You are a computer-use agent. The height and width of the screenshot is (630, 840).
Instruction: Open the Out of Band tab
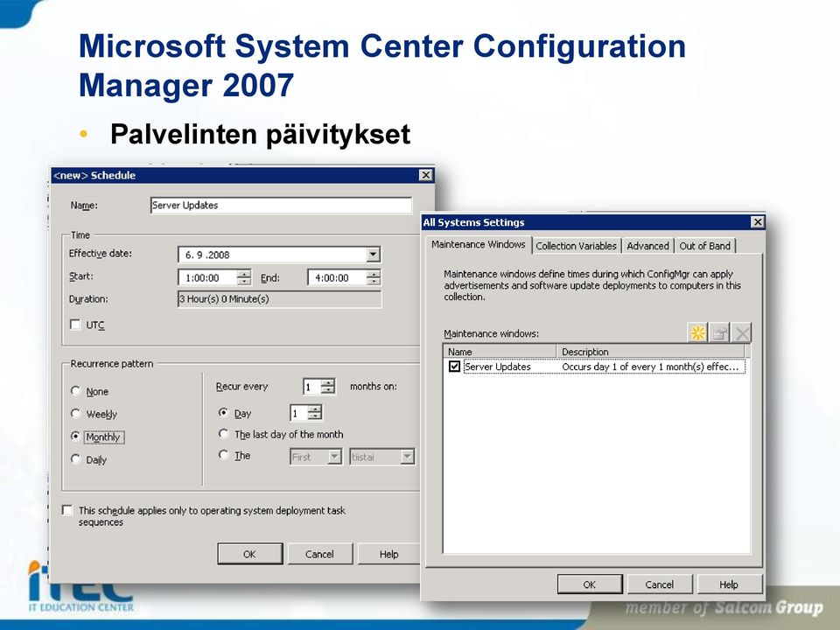[x=704, y=246]
